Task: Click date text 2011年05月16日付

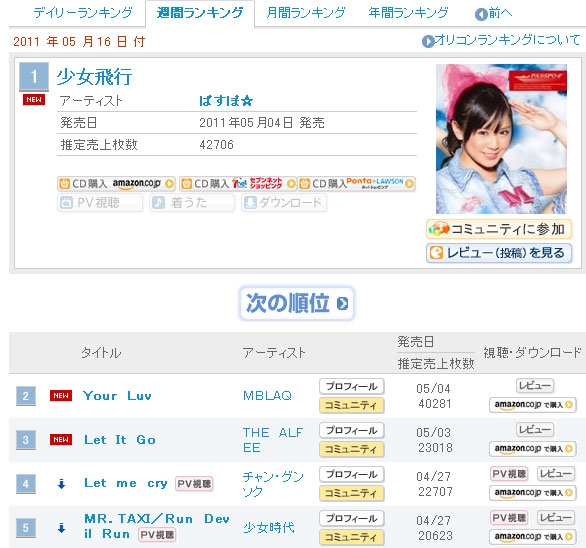Action: coord(79,41)
